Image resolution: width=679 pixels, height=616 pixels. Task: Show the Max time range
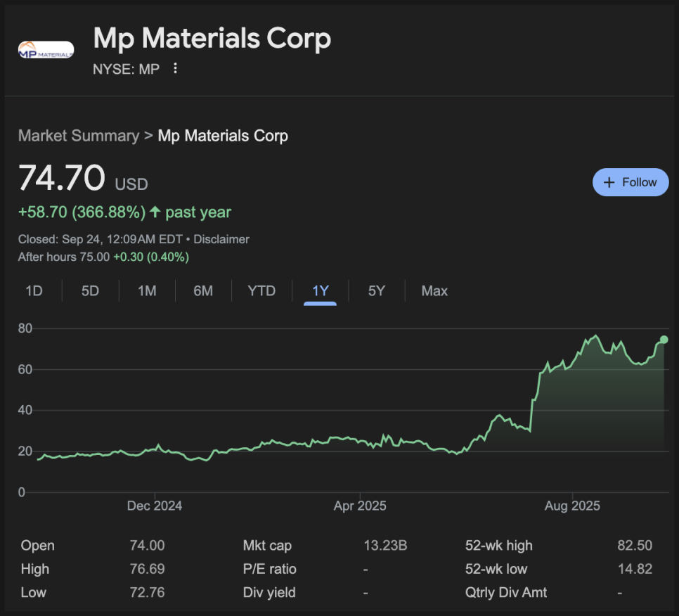click(434, 290)
